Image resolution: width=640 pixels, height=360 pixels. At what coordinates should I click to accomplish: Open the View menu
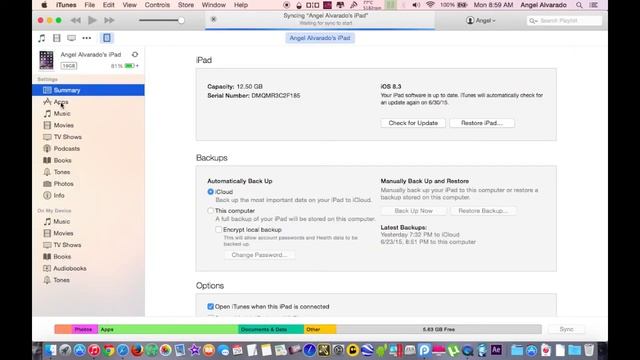point(129,5)
